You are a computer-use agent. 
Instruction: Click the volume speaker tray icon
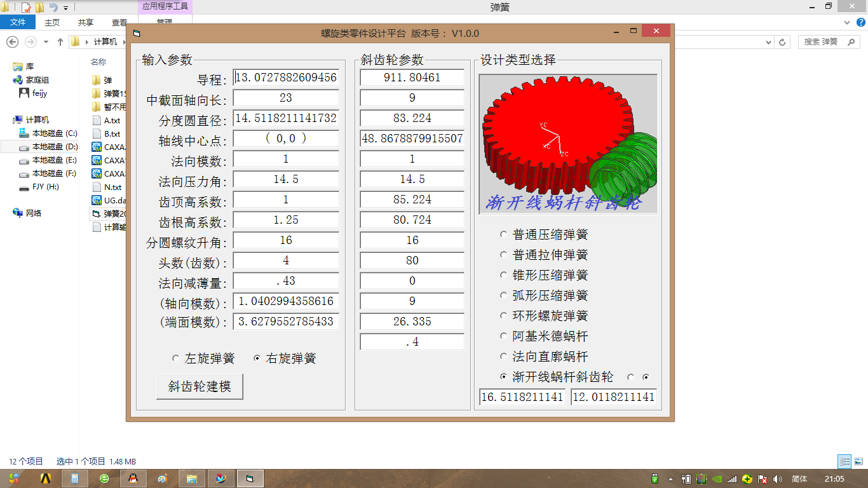(x=778, y=478)
